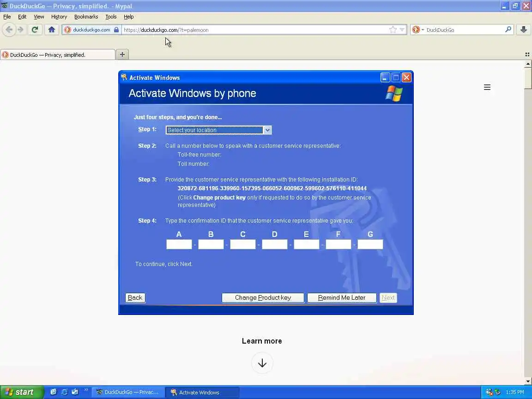Click the search magnifier icon
This screenshot has width=532, height=399.
(x=508, y=30)
